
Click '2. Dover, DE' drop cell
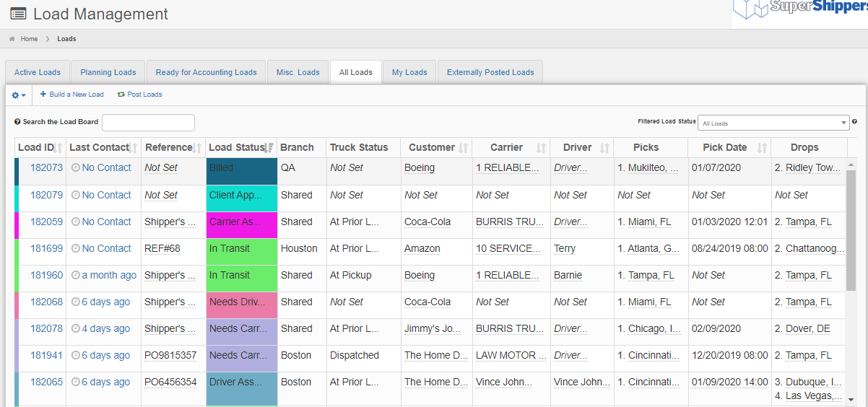pyautogui.click(x=802, y=328)
